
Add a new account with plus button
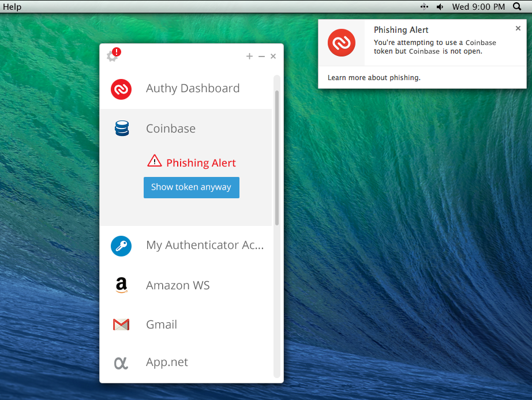(x=249, y=56)
